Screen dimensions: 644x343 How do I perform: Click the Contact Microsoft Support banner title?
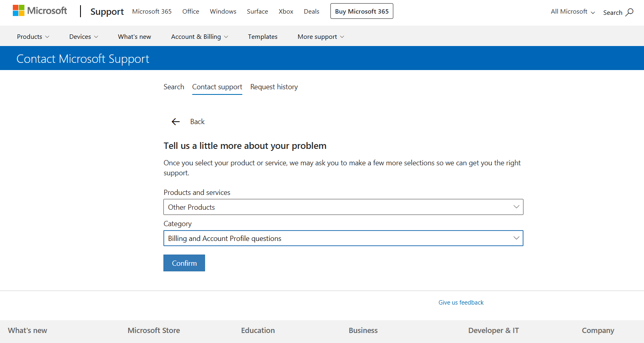coord(83,59)
